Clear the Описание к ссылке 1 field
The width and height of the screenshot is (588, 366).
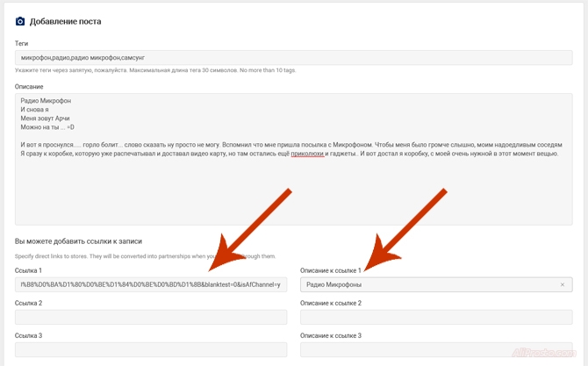(562, 284)
